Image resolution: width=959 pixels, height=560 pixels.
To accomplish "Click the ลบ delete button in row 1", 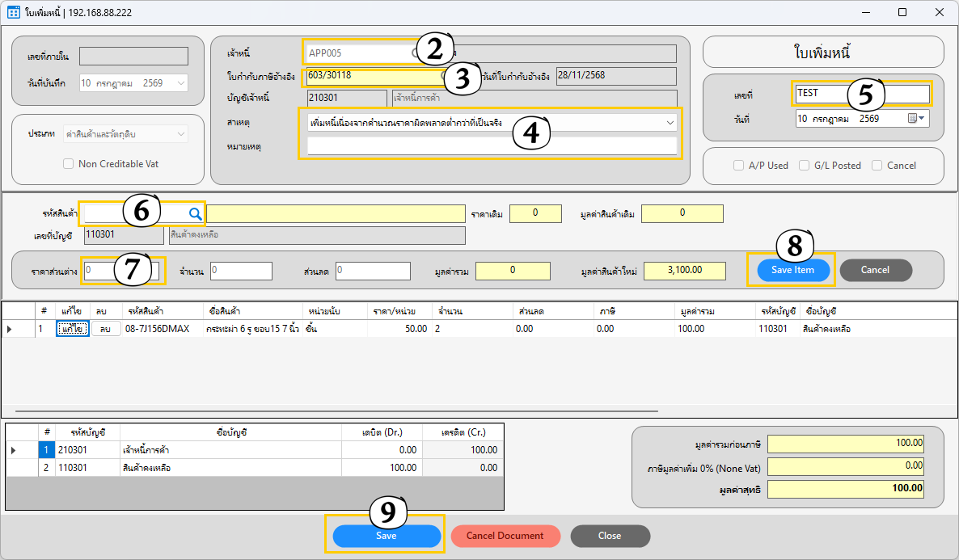I will 105,329.
